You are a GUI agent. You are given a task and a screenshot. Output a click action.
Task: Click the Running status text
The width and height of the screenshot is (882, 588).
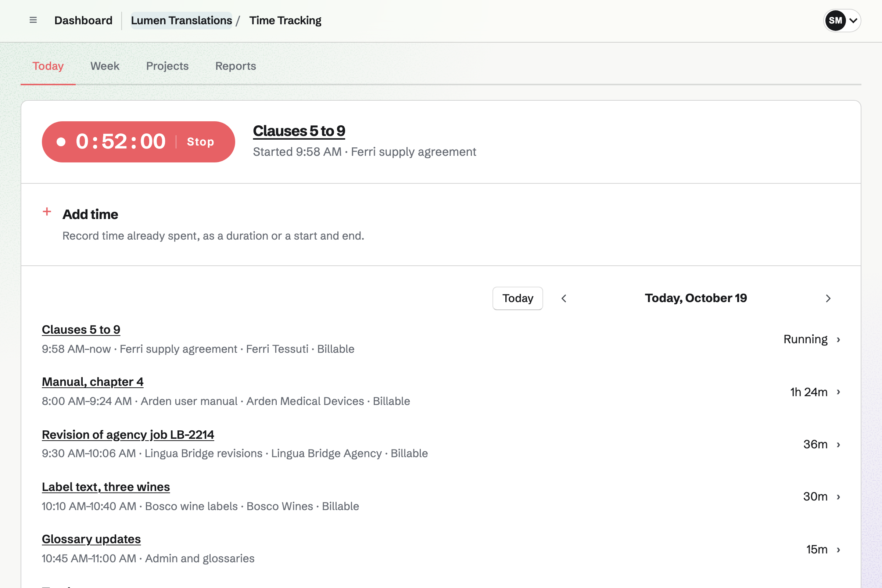pos(806,339)
